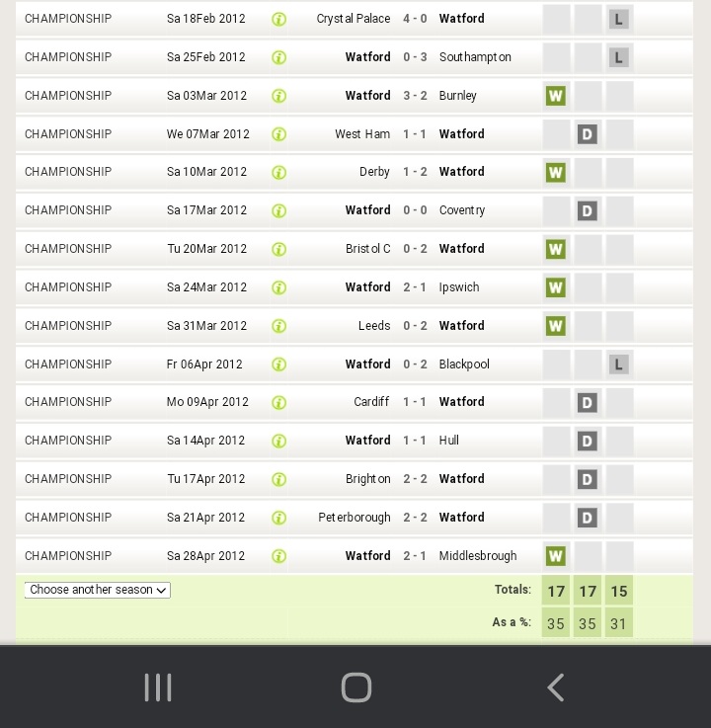The image size is (711, 728).
Task: Open info icon for West Ham match
Action: tap(278, 134)
